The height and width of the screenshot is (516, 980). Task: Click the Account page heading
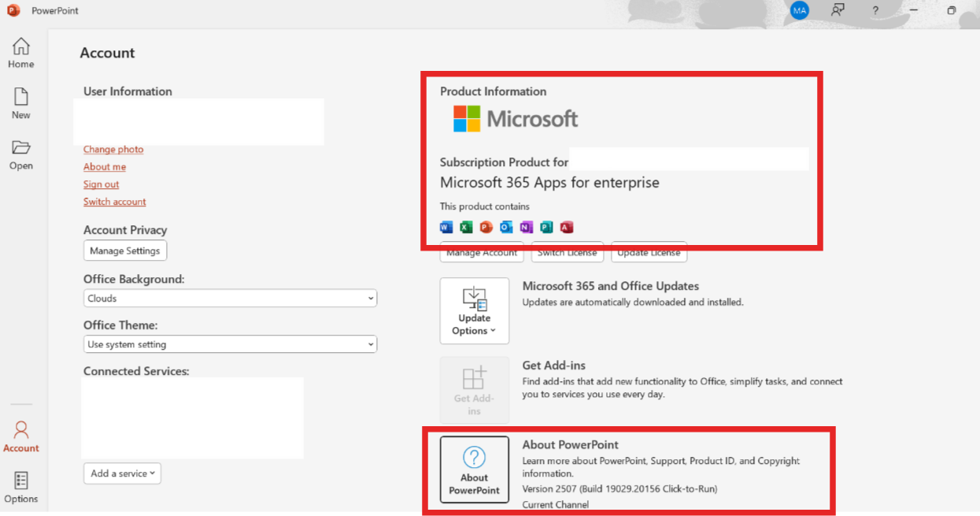(x=107, y=53)
